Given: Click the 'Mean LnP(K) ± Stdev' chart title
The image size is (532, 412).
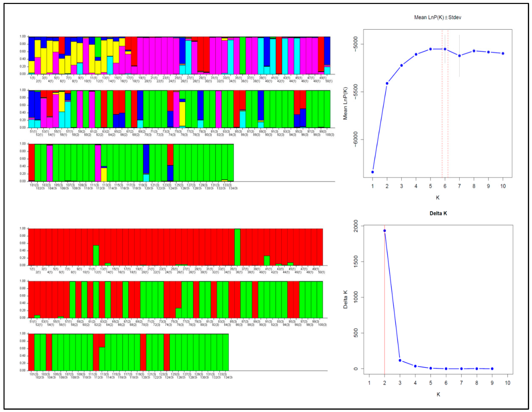Looking at the screenshot, I should point(438,17).
